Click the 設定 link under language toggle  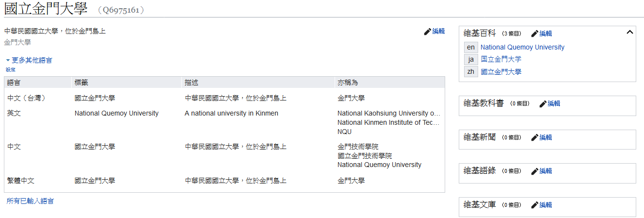pos(11,69)
